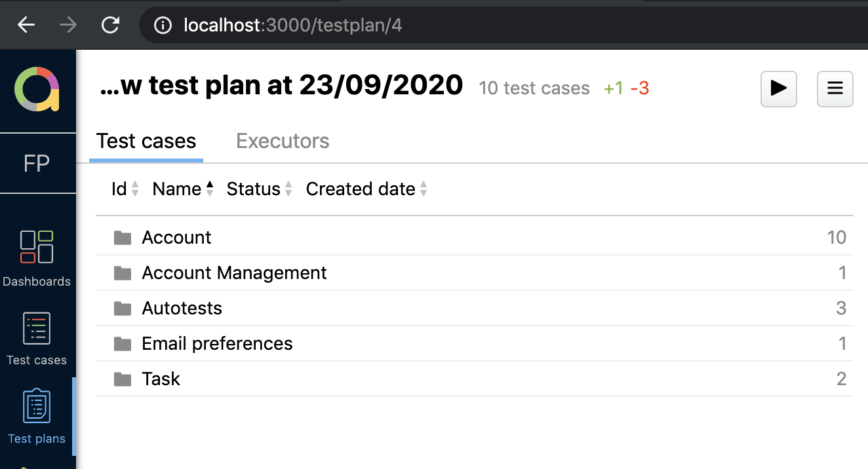Open the Autotests folder
This screenshot has width=868, height=469.
point(182,308)
